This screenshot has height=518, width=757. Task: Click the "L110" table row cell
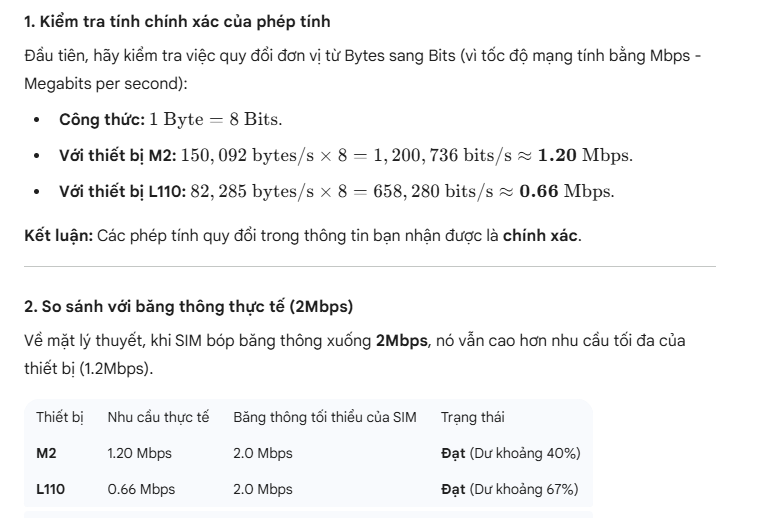click(x=51, y=489)
